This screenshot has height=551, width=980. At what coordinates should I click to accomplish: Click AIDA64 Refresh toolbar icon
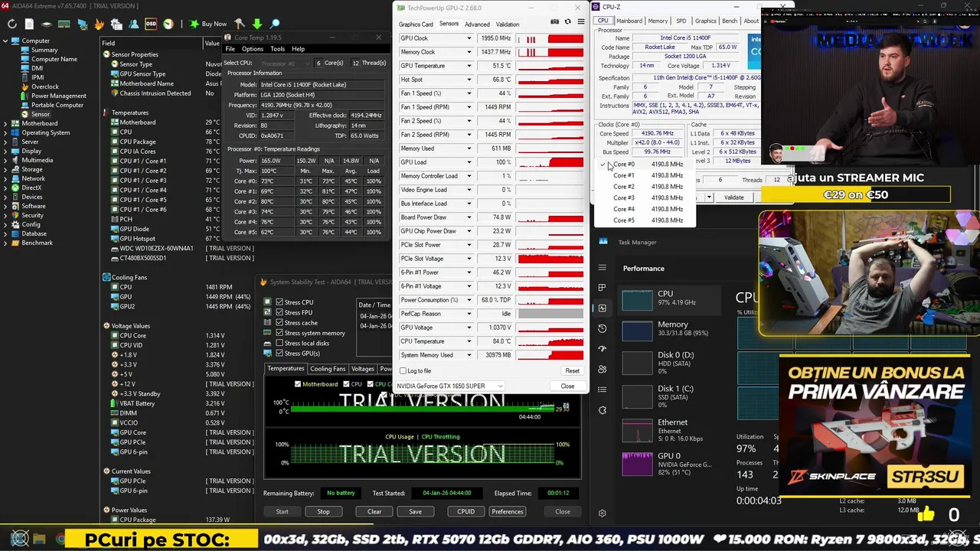(12, 24)
